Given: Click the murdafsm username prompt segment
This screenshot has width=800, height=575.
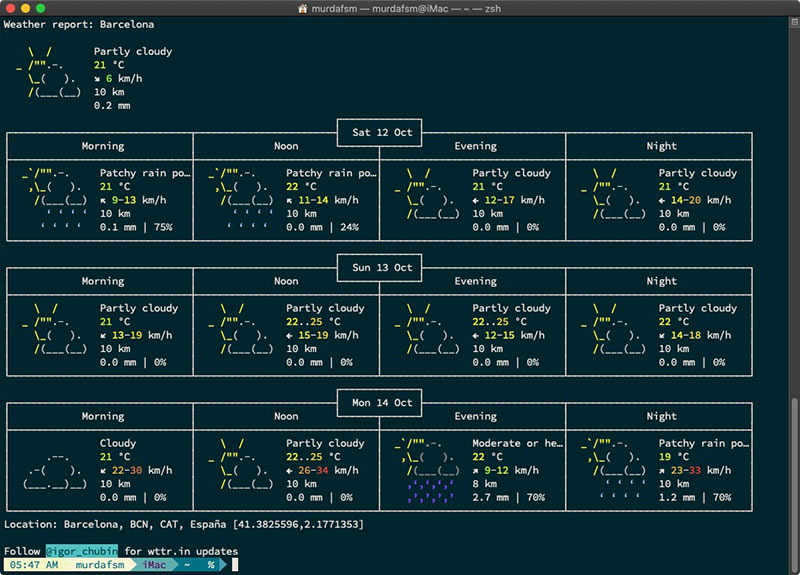Looking at the screenshot, I should pos(102,565).
